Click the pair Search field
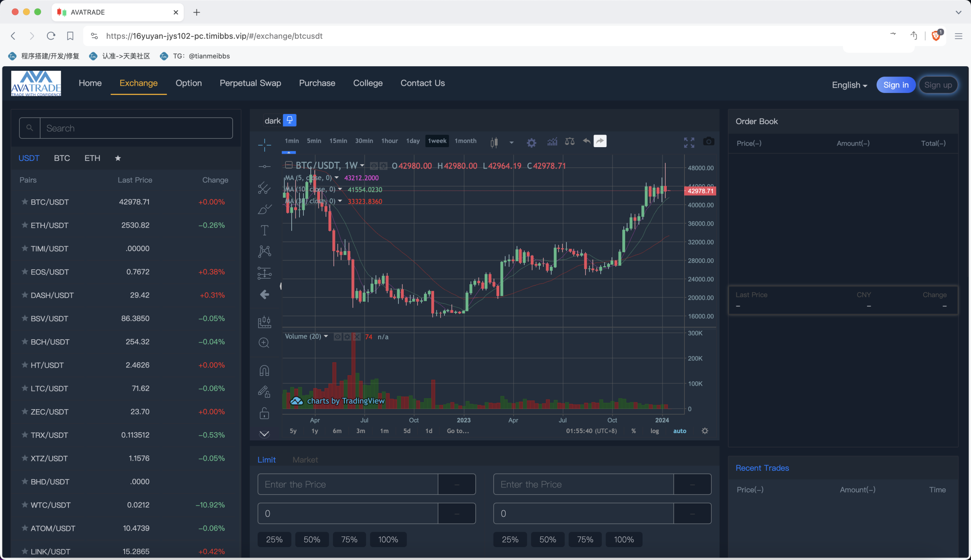 tap(136, 128)
